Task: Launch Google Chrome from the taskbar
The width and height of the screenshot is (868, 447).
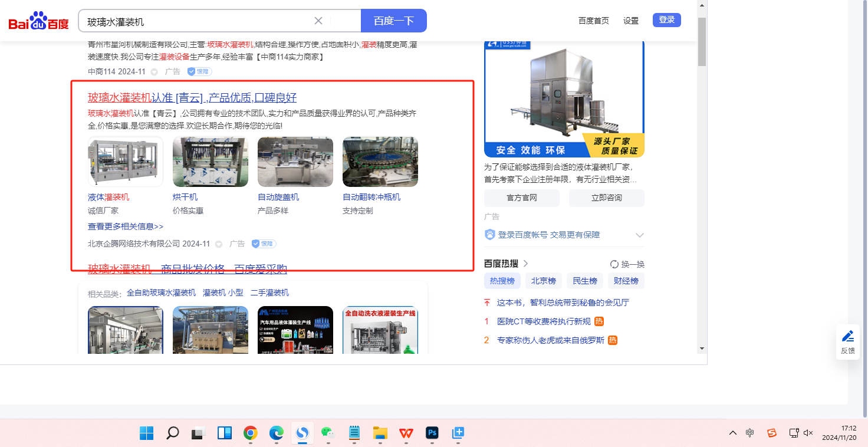Action: coord(251,433)
